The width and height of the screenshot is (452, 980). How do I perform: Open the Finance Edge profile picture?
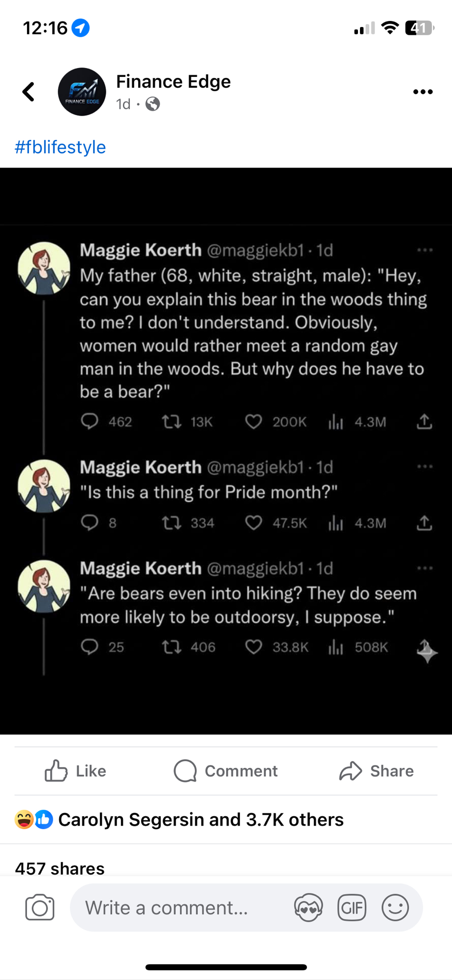point(82,92)
